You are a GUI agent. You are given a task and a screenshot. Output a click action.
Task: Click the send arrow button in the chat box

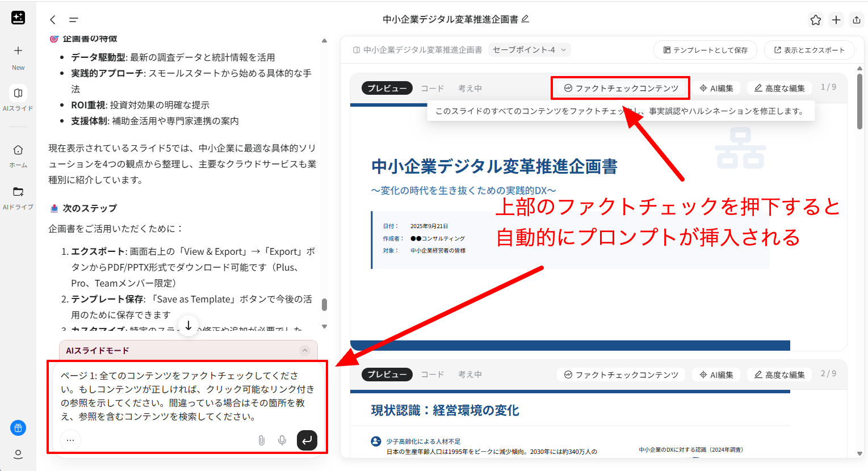click(307, 440)
